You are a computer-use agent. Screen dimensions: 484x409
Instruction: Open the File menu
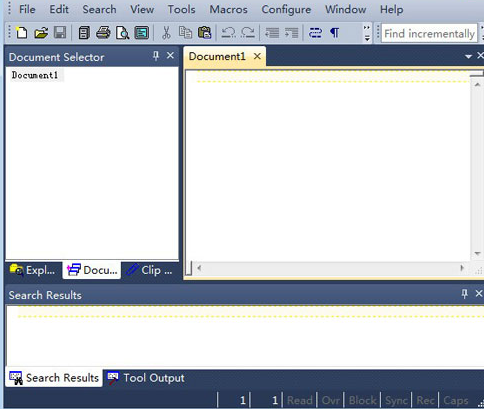coord(27,9)
